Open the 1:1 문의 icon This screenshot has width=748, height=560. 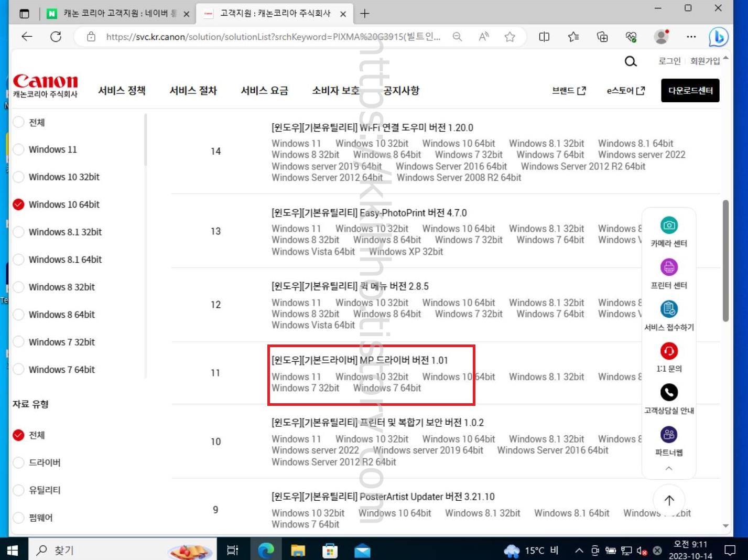coord(669,351)
